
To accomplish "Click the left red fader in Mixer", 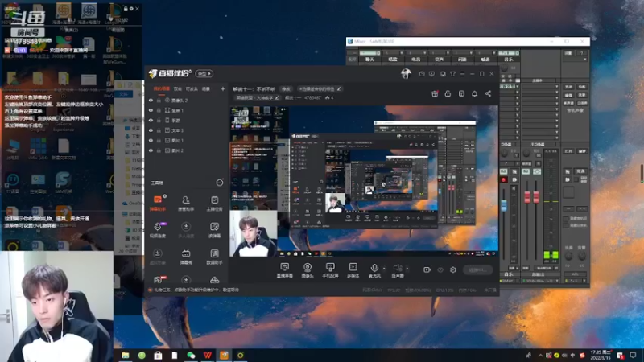I will [527, 197].
